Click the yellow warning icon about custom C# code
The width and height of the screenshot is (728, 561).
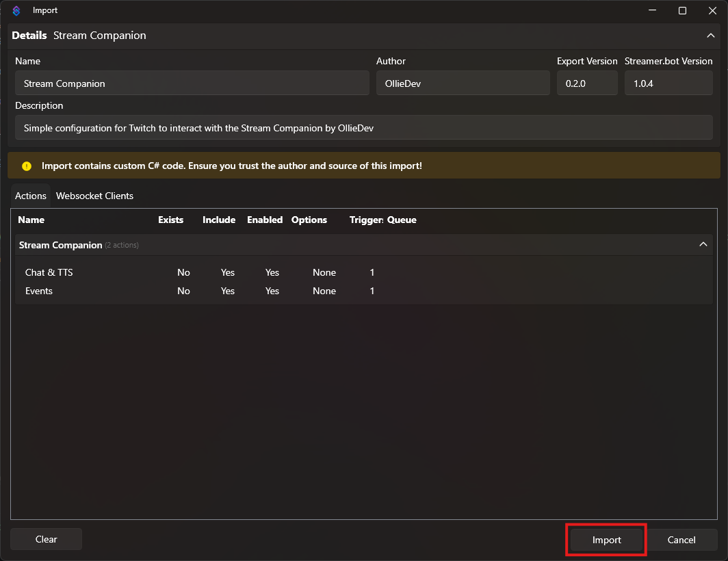pyautogui.click(x=27, y=166)
